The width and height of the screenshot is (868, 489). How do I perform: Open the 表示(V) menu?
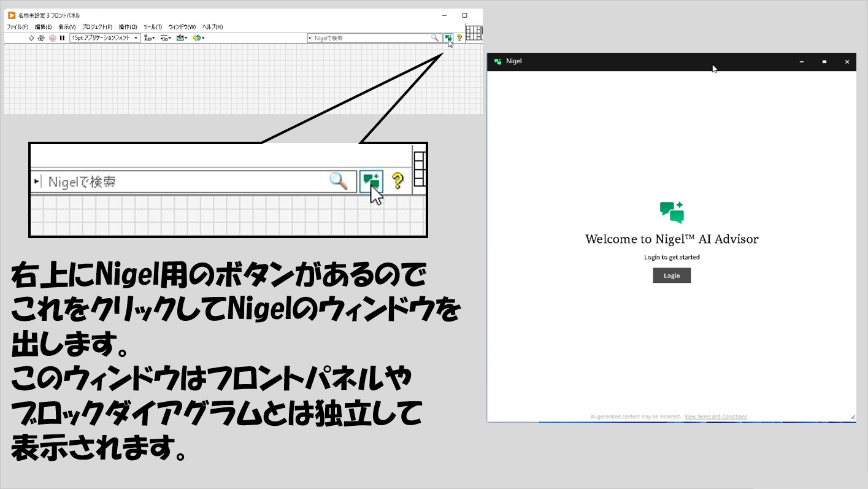click(67, 27)
